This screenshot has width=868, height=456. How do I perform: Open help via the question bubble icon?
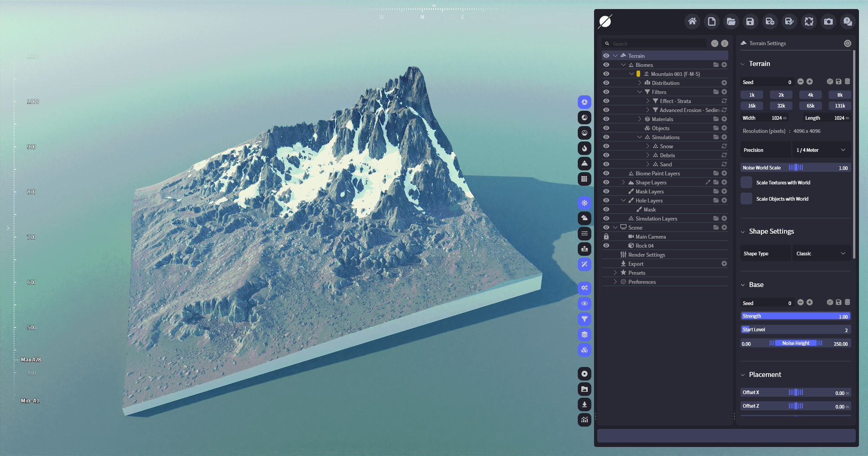(848, 21)
